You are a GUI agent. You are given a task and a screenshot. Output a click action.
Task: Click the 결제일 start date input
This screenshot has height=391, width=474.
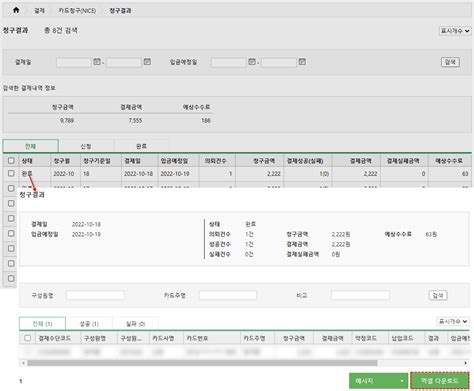point(74,62)
